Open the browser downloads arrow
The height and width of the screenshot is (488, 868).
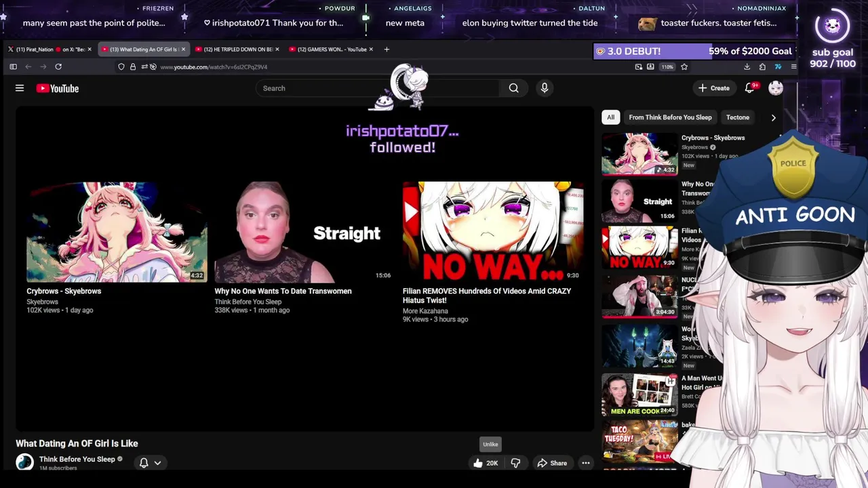click(747, 66)
